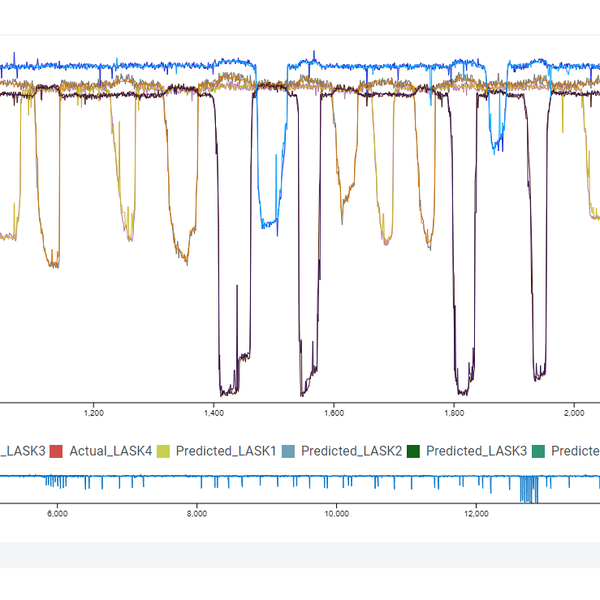The height and width of the screenshot is (600, 600).
Task: Click the 6,000 label on overview timeline
Action: pos(57,514)
